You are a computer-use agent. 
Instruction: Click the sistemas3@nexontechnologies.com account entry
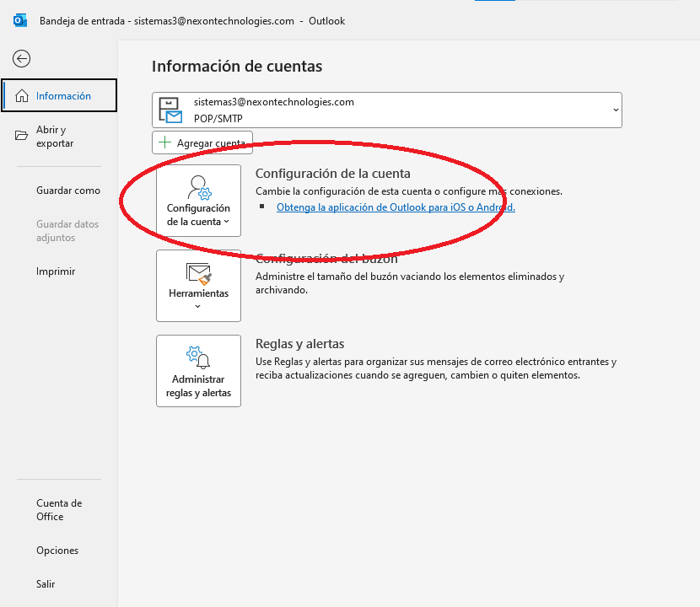386,110
